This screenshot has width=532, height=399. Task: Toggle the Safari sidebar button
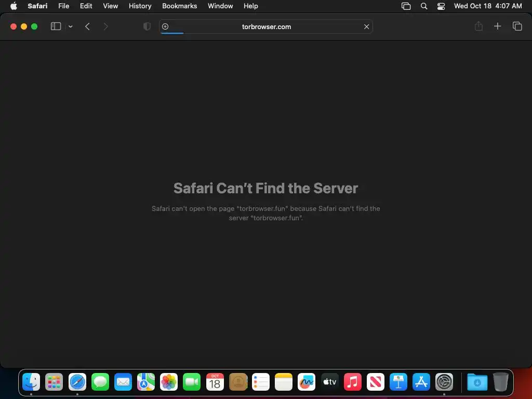coord(56,26)
